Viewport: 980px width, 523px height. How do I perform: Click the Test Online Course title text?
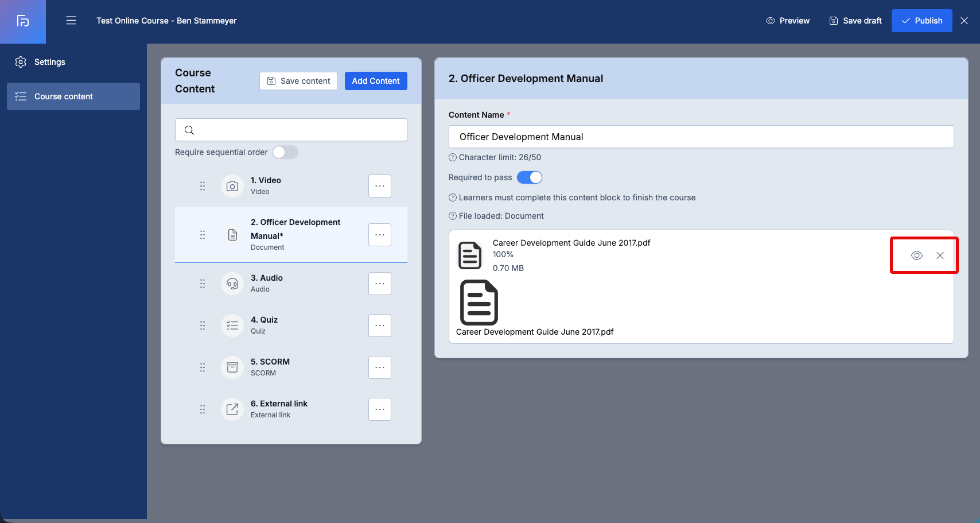click(166, 21)
